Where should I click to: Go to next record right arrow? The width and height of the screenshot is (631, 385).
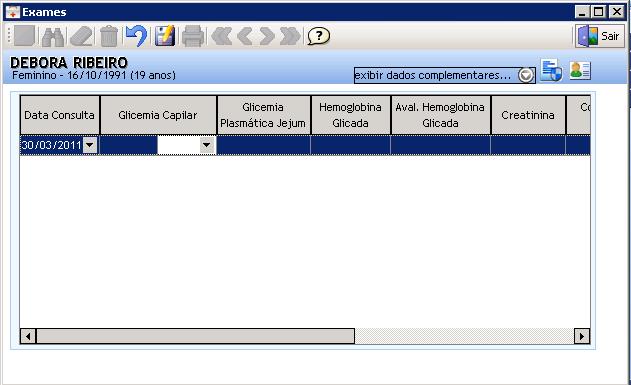pos(266,36)
